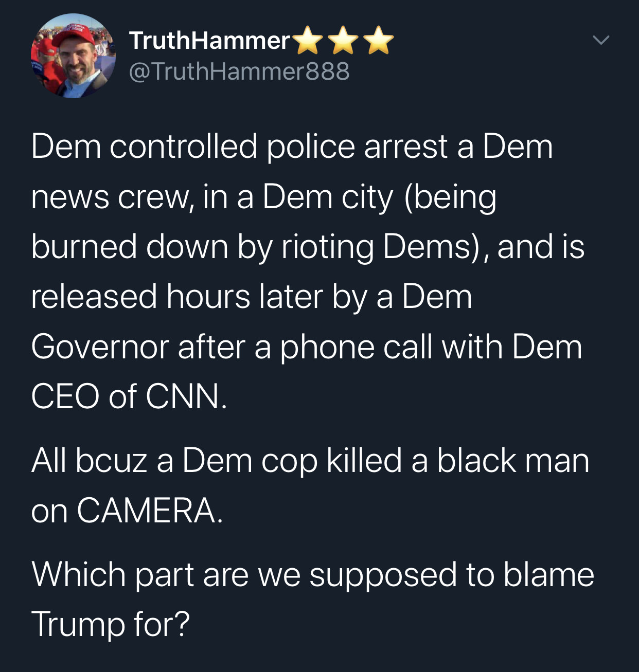Click the parenthetical '(being' in the tweet
639x672 pixels.
[450, 196]
